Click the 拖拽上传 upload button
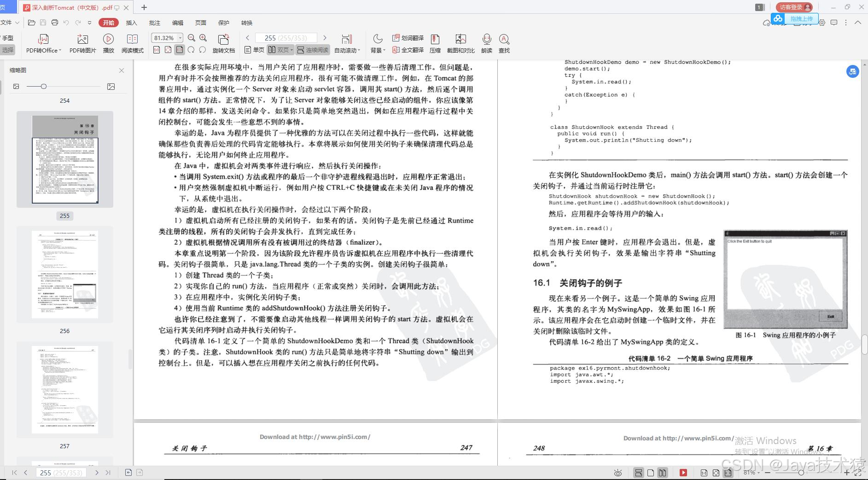Viewport: 868px width, 480px height. click(795, 18)
